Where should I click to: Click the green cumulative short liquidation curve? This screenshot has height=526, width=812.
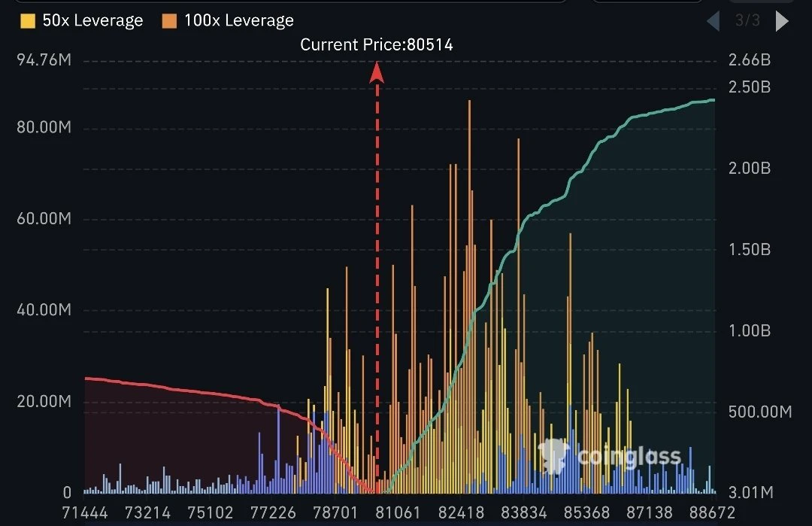coord(570,181)
